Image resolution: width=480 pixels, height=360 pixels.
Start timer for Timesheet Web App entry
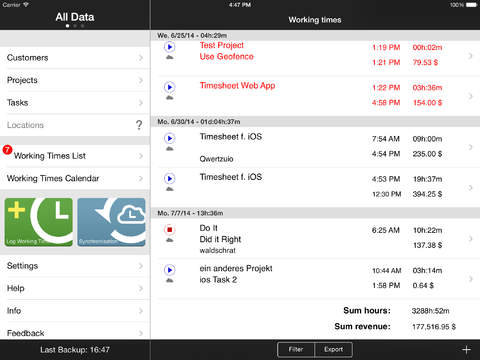pos(170,87)
